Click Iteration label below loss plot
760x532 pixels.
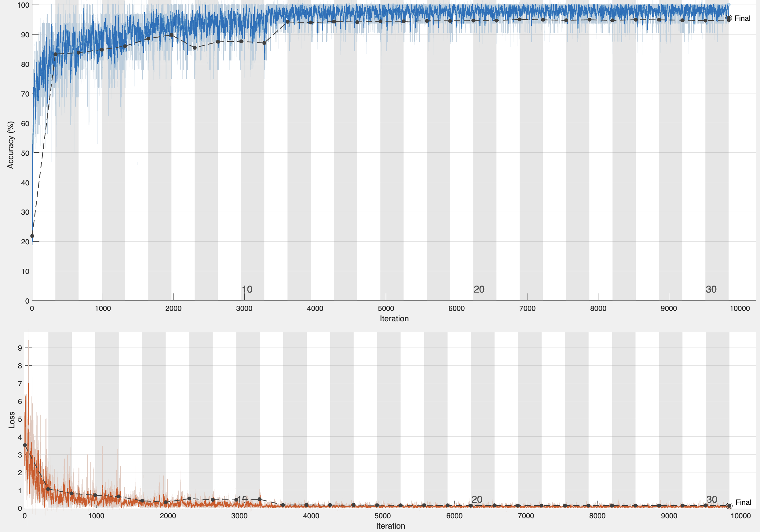pyautogui.click(x=390, y=526)
